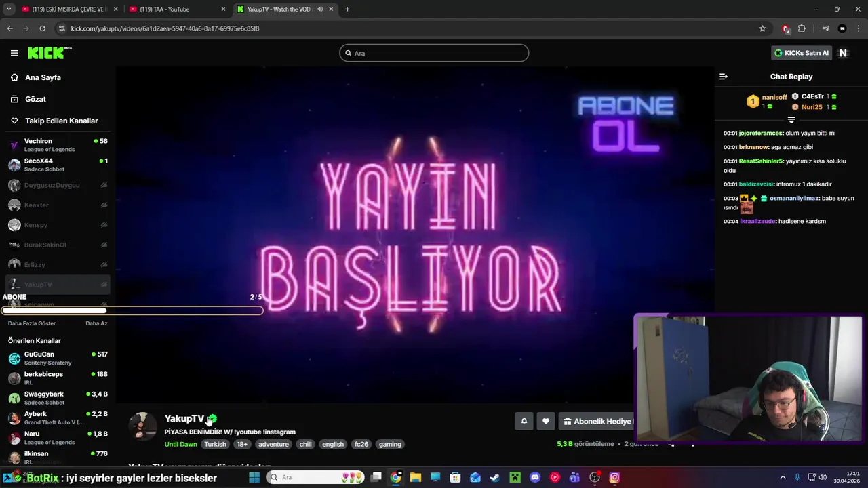Open Discord from the taskbar

click(535, 477)
